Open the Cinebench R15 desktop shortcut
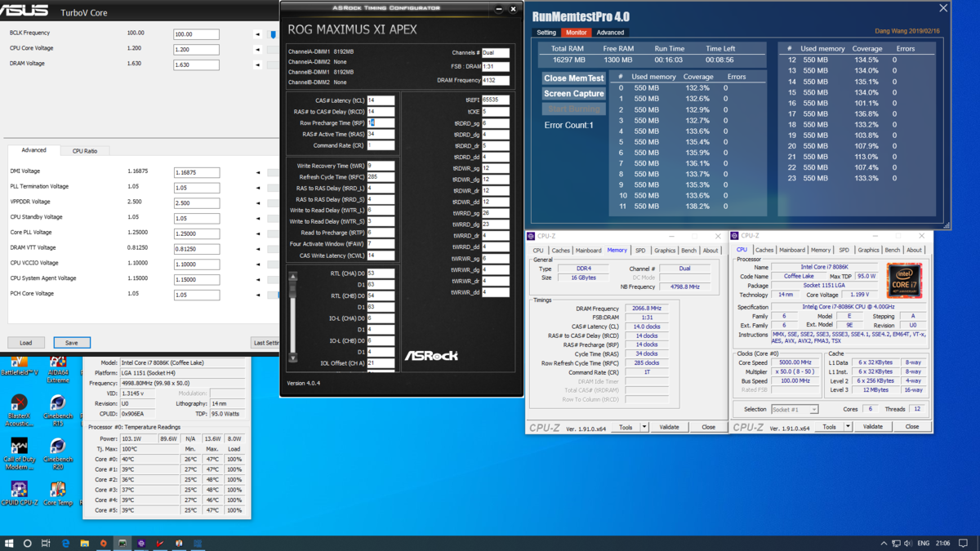The width and height of the screenshot is (980, 551). [x=57, y=410]
